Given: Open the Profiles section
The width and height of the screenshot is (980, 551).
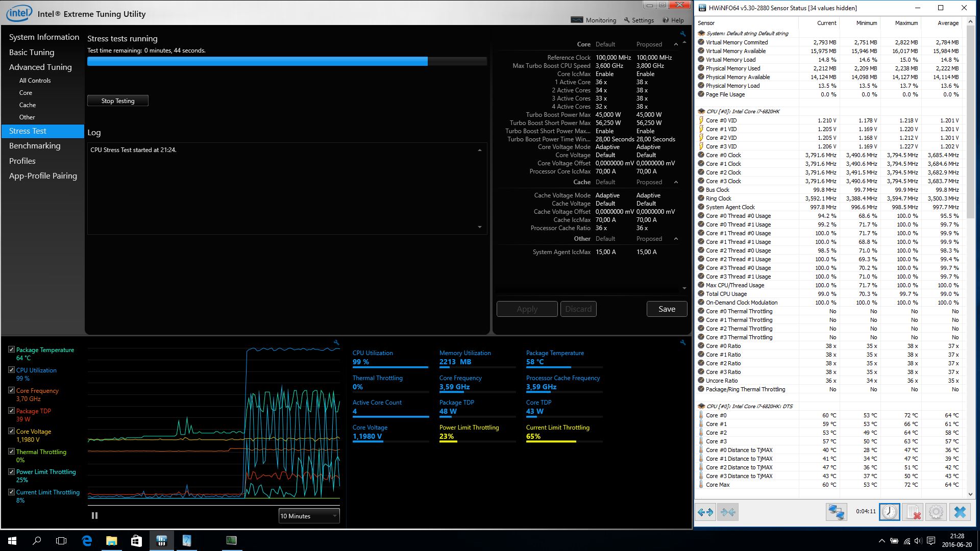Looking at the screenshot, I should tap(22, 161).
